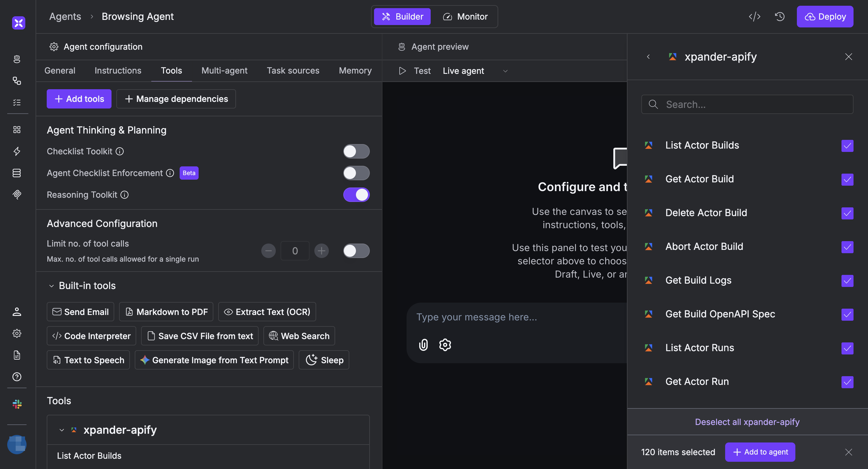Screen dimensions: 868x469
Task: Click Deselect all xpander-apify link
Action: point(747,422)
